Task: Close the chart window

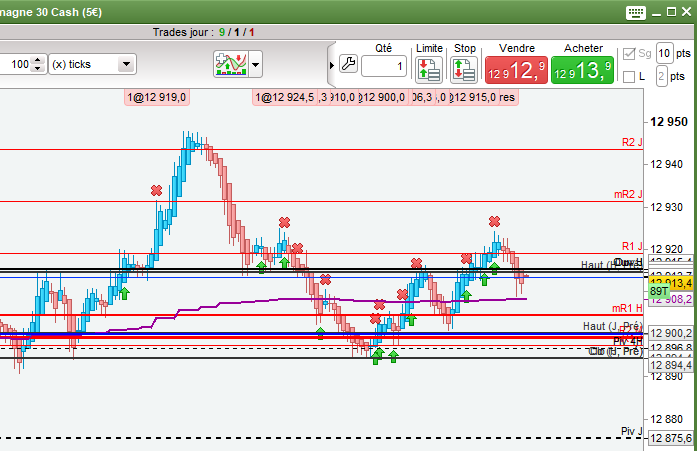Action: pos(687,12)
